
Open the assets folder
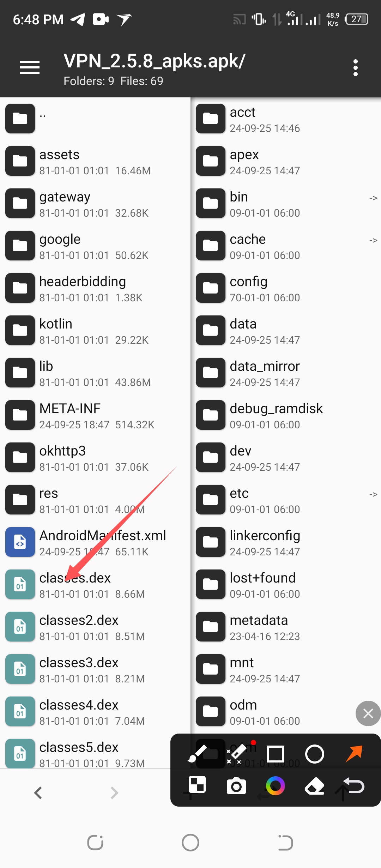tap(95, 161)
